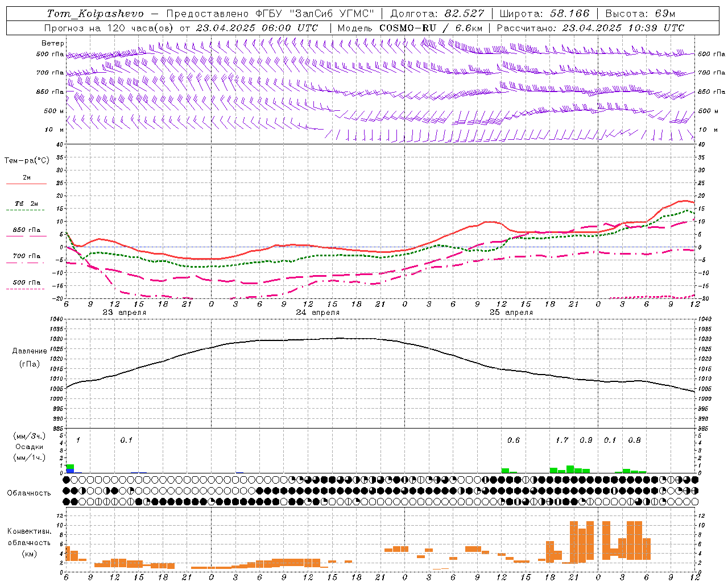Click the 2м temperature legend label
This screenshot has height=582, width=728.
(x=27, y=178)
